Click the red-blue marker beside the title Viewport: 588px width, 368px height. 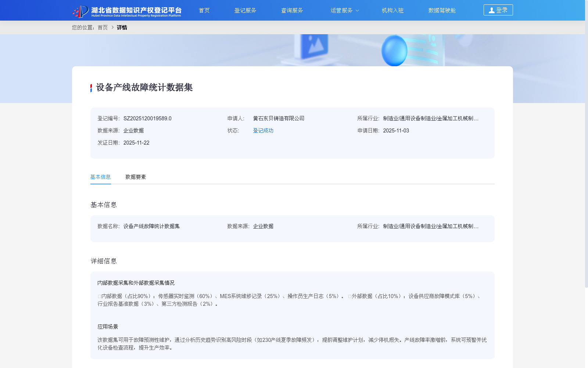click(91, 88)
